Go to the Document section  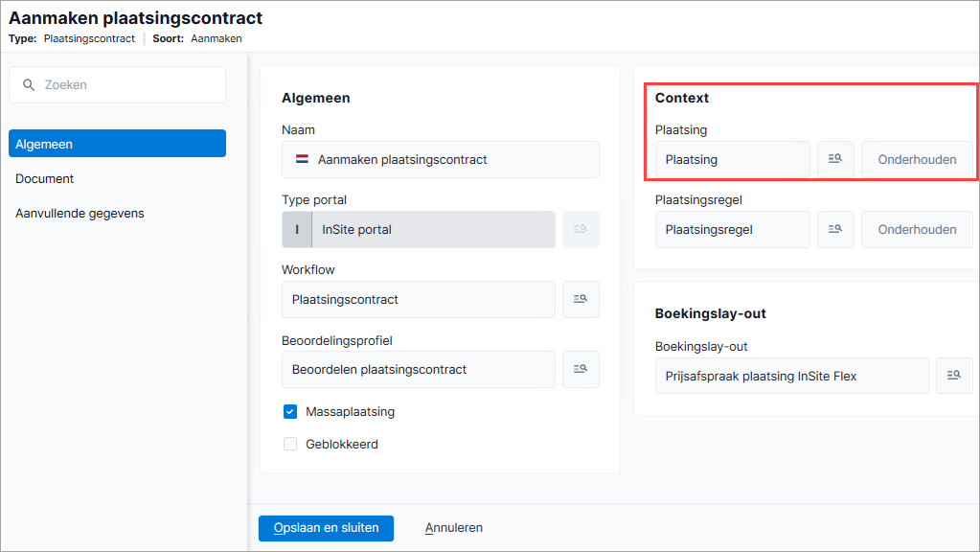click(x=44, y=179)
